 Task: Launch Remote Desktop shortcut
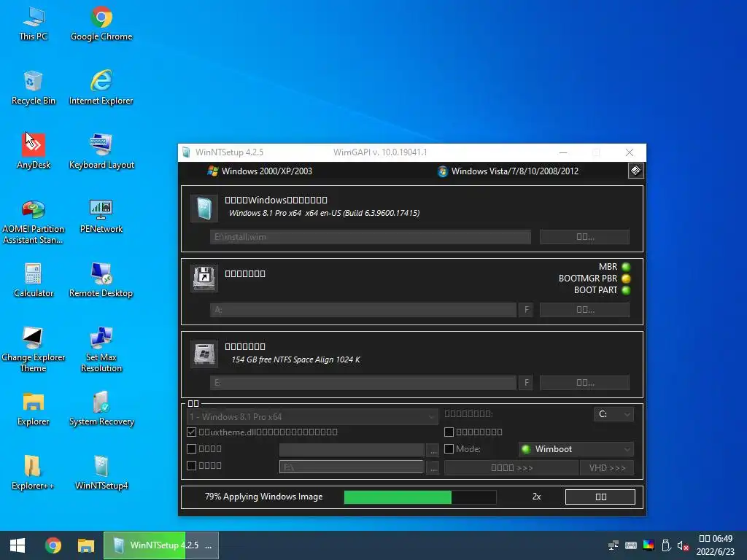click(x=101, y=281)
